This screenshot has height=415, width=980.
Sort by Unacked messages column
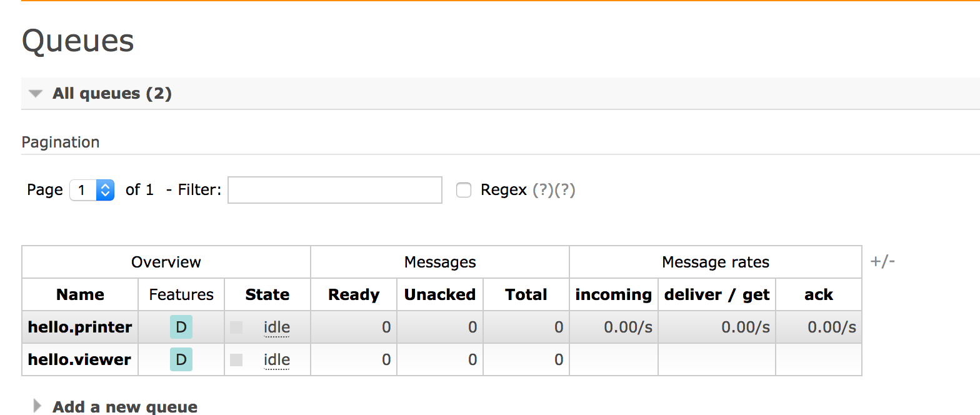(x=440, y=295)
